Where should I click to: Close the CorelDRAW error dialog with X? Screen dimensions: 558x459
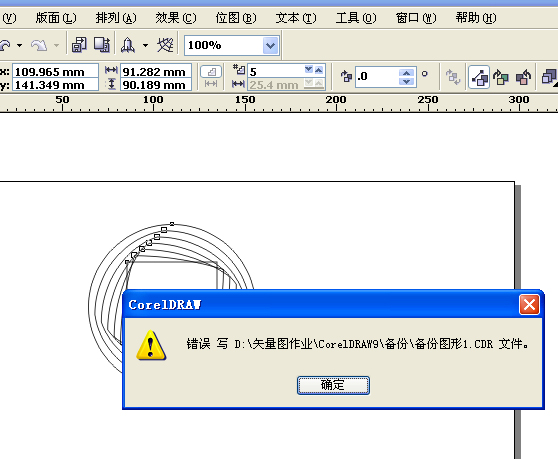coord(529,305)
